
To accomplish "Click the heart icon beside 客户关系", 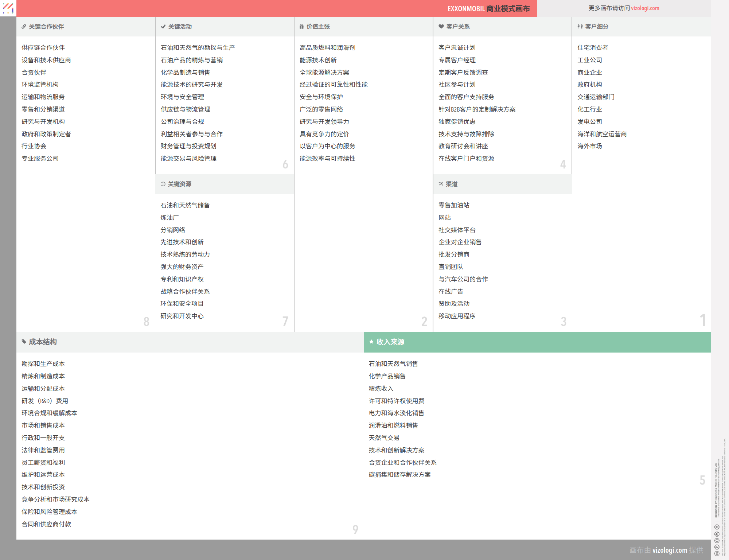I will (441, 27).
